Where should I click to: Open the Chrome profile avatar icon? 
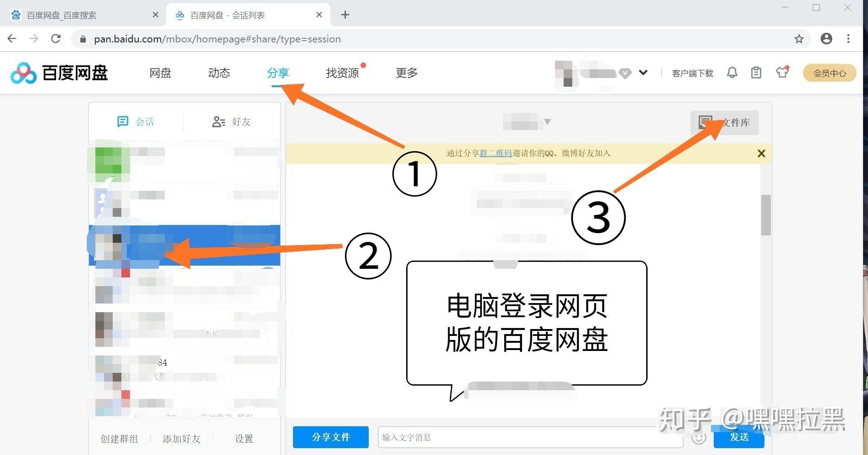pyautogui.click(x=826, y=39)
